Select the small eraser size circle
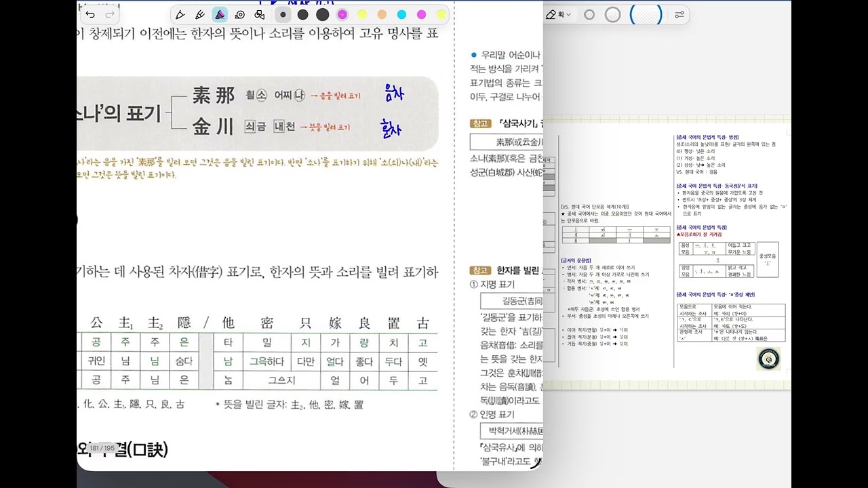868x488 pixels. pos(589,14)
